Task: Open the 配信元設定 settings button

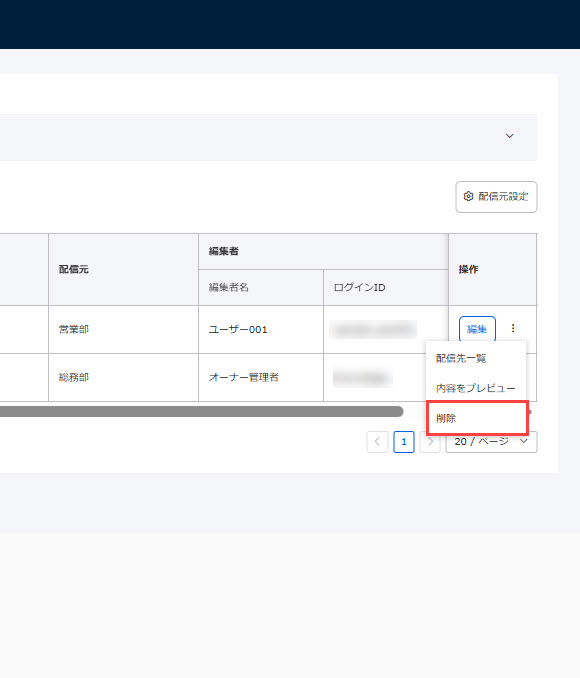Action: (496, 197)
